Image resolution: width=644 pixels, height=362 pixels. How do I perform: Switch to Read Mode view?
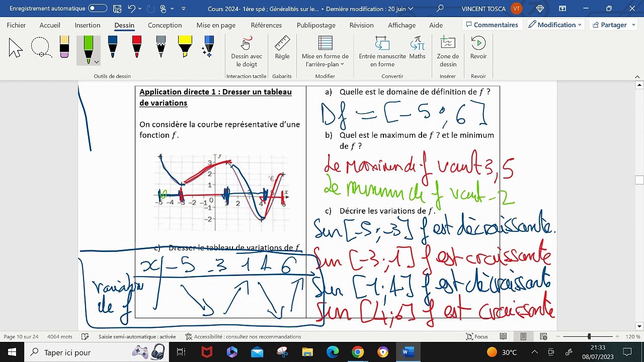(503, 337)
